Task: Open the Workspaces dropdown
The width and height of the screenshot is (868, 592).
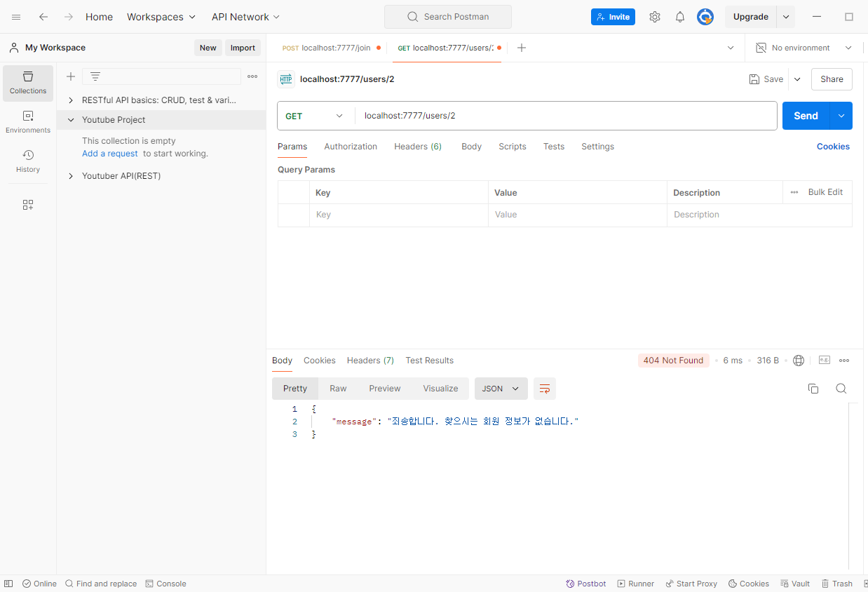Action: coord(161,17)
